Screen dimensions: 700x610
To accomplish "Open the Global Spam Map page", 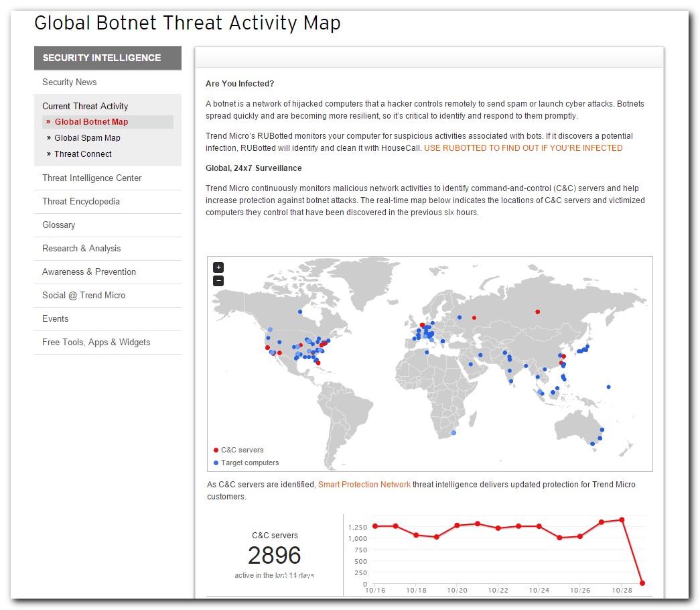I will pos(87,138).
